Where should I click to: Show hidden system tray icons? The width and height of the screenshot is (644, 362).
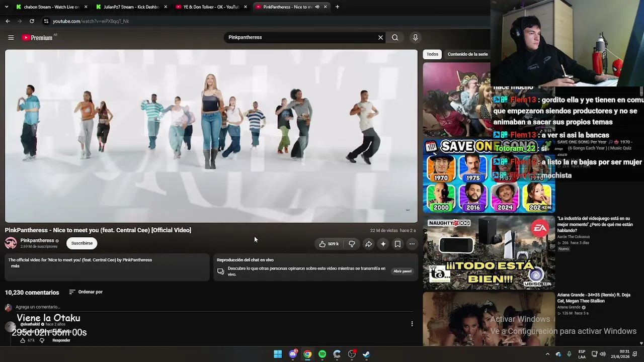[547, 354]
